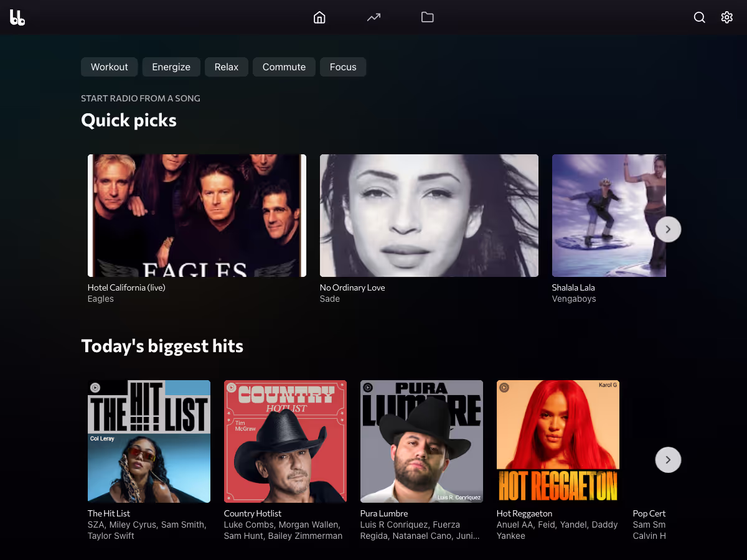This screenshot has height=560, width=747.
Task: Click the 'Vengaboys' artist name
Action: click(574, 299)
